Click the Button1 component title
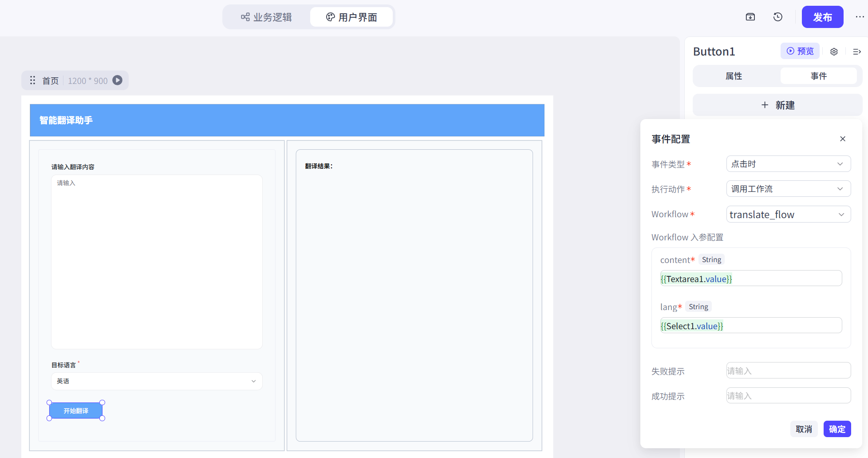Image resolution: width=868 pixels, height=458 pixels. [x=714, y=52]
